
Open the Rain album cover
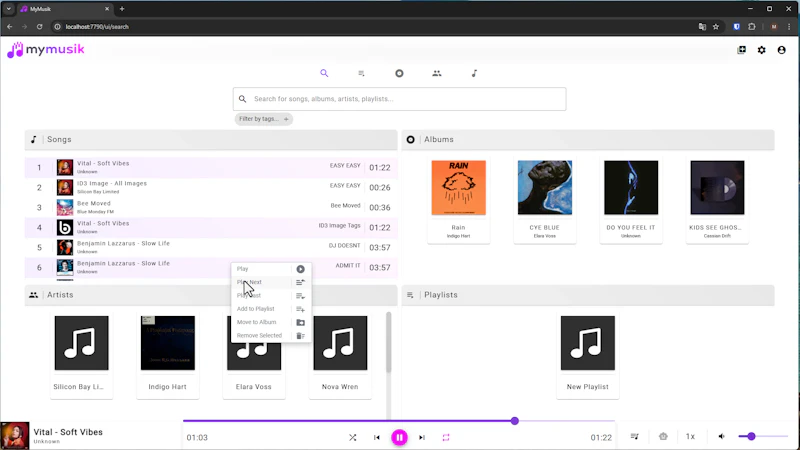458,188
